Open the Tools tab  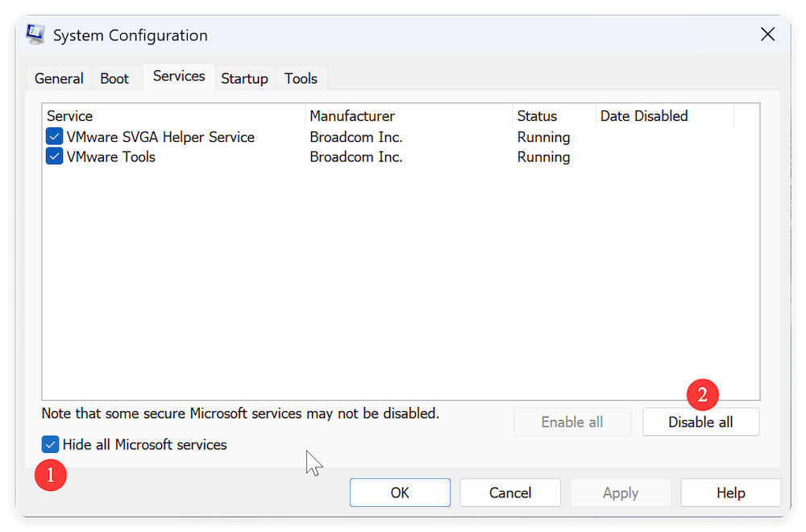click(x=301, y=78)
